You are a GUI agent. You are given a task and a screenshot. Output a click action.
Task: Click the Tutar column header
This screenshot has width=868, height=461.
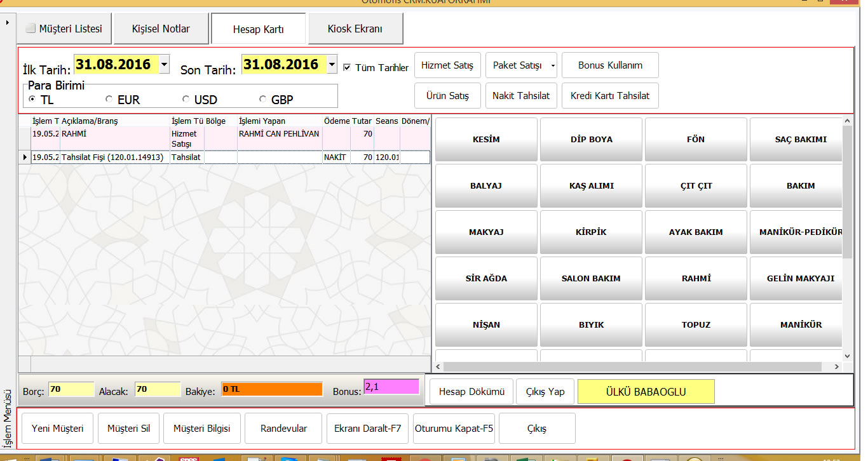pos(362,121)
